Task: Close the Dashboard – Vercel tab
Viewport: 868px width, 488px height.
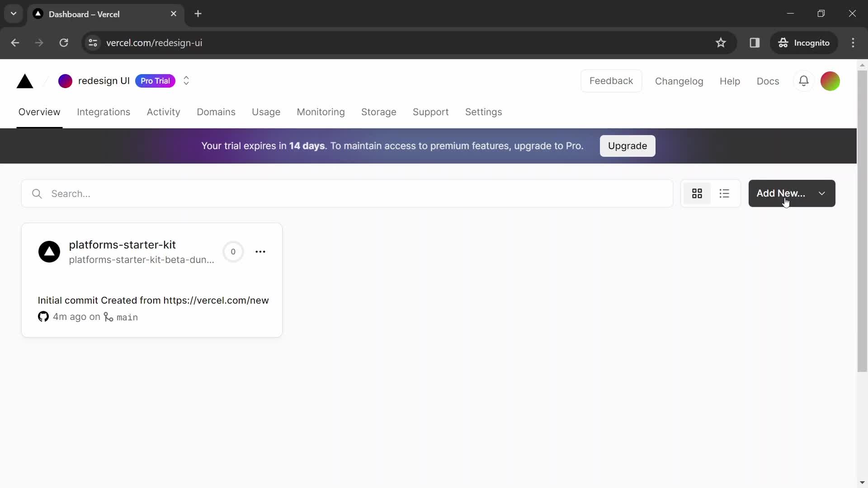Action: point(174,14)
